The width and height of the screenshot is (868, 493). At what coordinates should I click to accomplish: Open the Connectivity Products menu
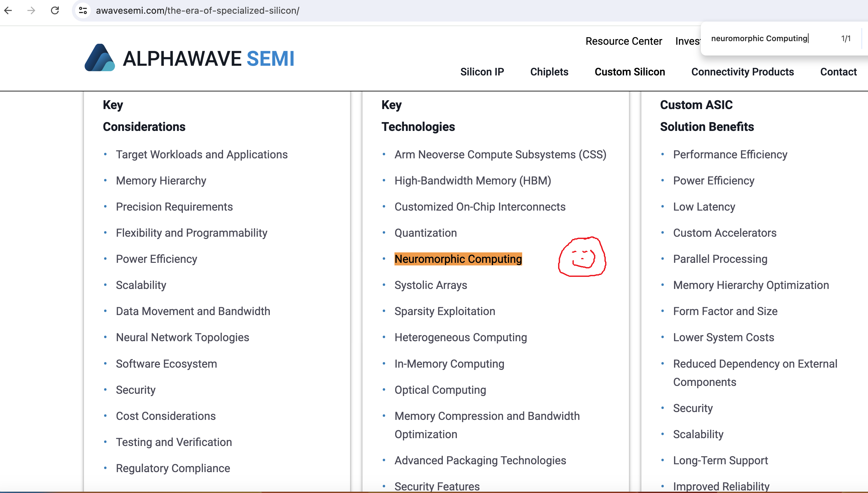(x=742, y=72)
